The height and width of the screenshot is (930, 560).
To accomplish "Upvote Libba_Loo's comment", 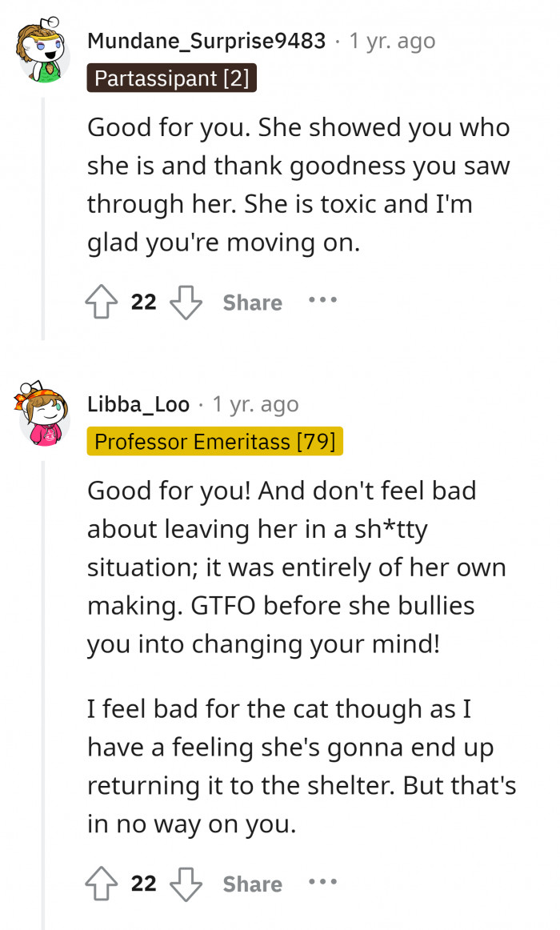I will click(102, 883).
